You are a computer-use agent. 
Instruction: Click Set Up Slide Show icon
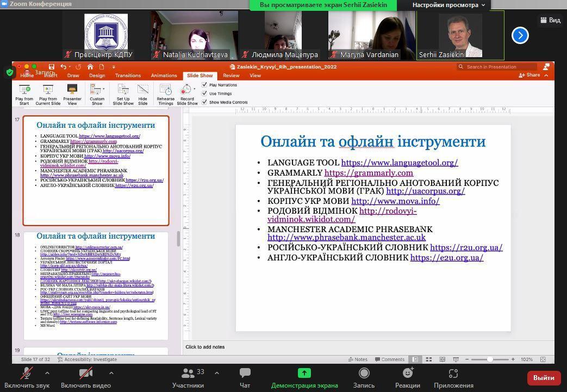tap(123, 89)
